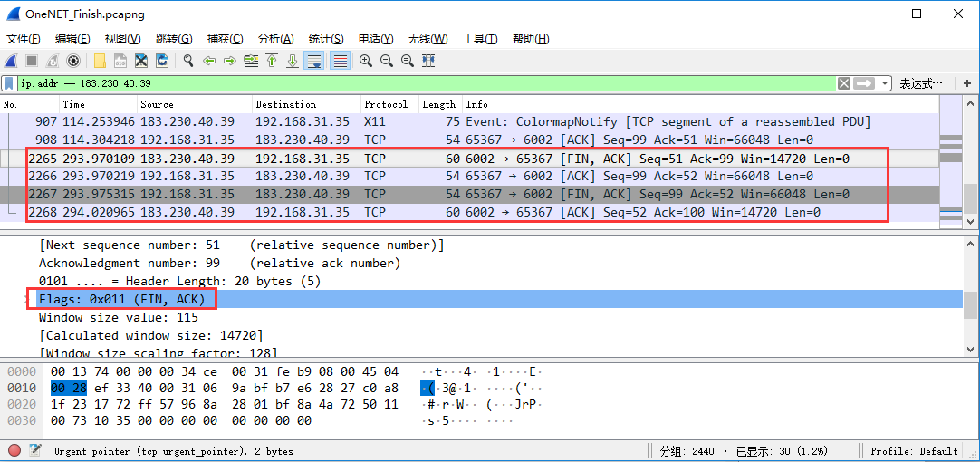Zoom in the main window text

point(366,61)
